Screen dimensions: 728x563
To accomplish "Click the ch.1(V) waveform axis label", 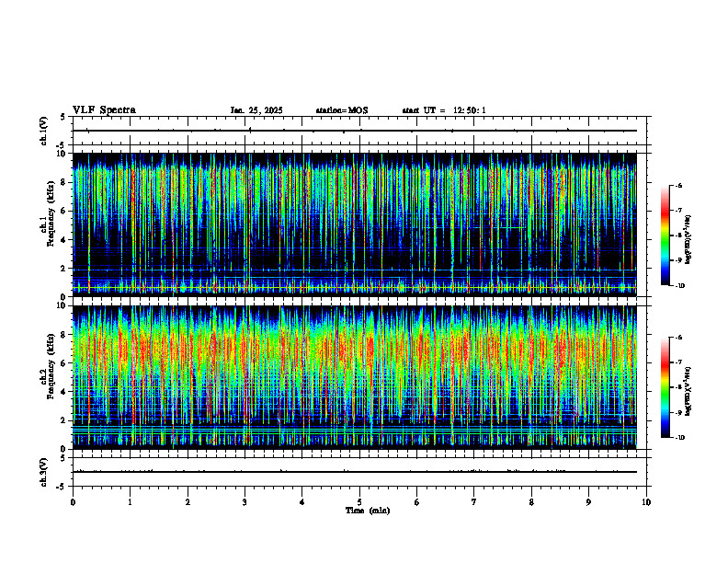I will tap(43, 131).
